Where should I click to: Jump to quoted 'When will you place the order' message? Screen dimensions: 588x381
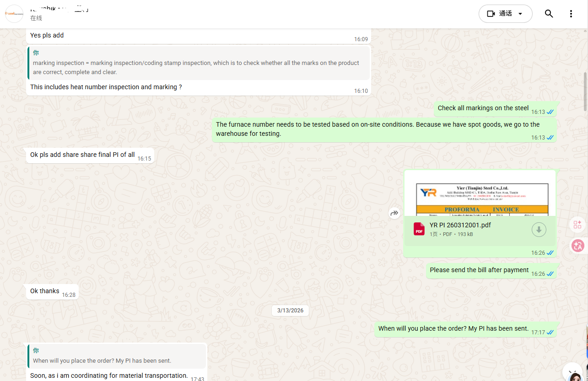117,356
